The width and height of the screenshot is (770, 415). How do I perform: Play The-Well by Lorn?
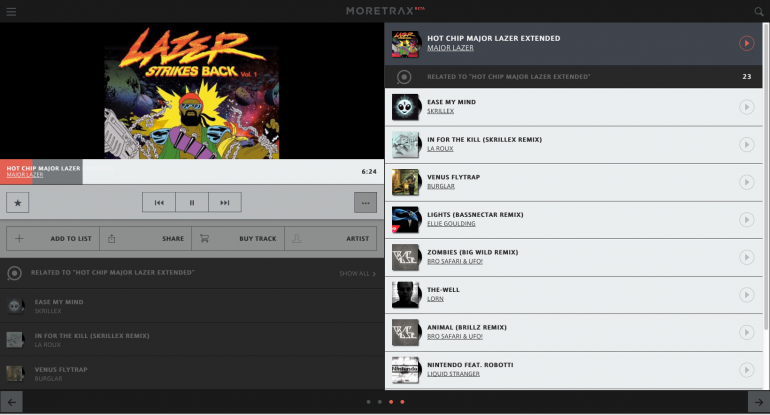[746, 295]
